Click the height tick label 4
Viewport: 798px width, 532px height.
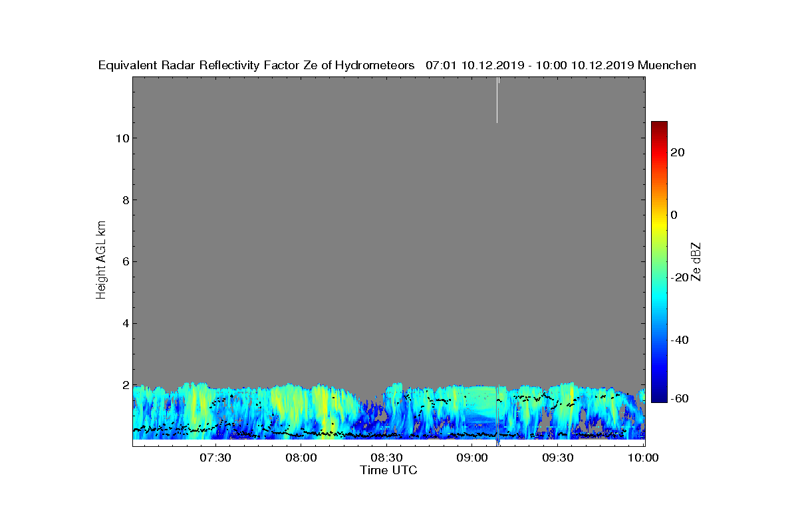tap(124, 324)
